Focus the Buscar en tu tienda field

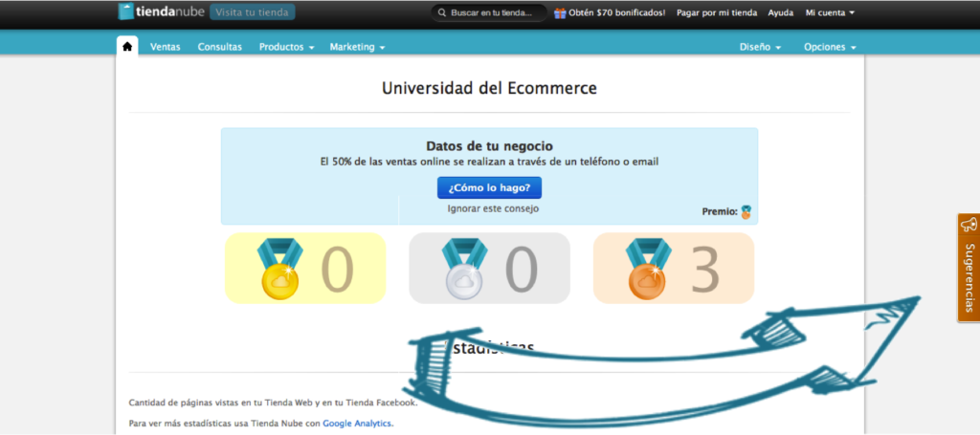(489, 12)
